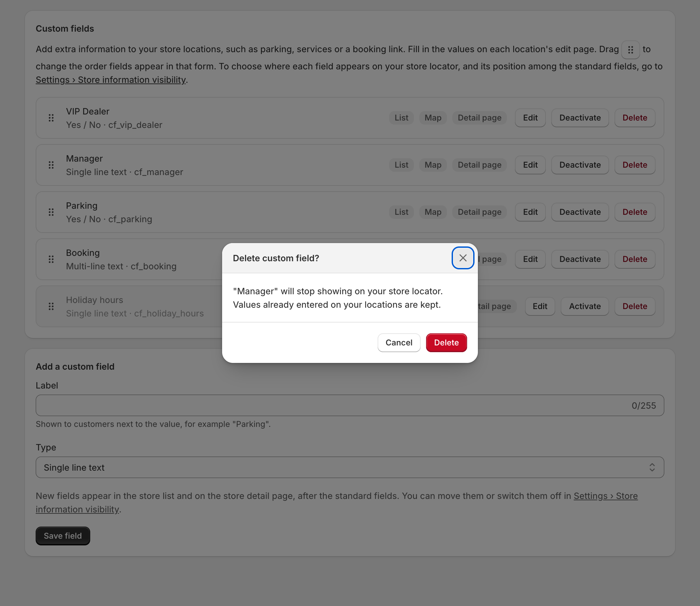Click the Detail page badge on VIP Dealer
700x606 pixels.
point(479,118)
